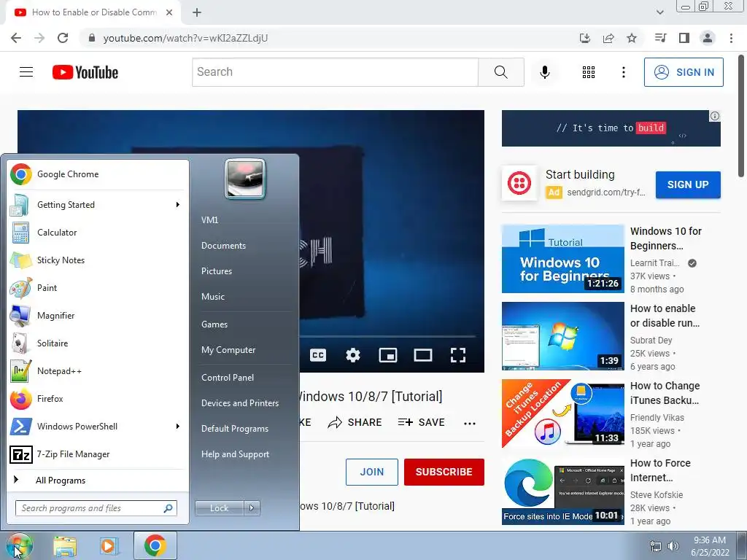Screen dimensions: 747x560
Task: Open Sticky Notes from Start menu
Action: [x=97, y=260]
